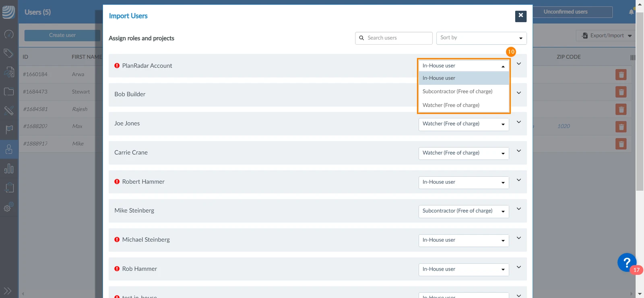Close the Import Users dialog
This screenshot has width=644, height=298.
[521, 16]
